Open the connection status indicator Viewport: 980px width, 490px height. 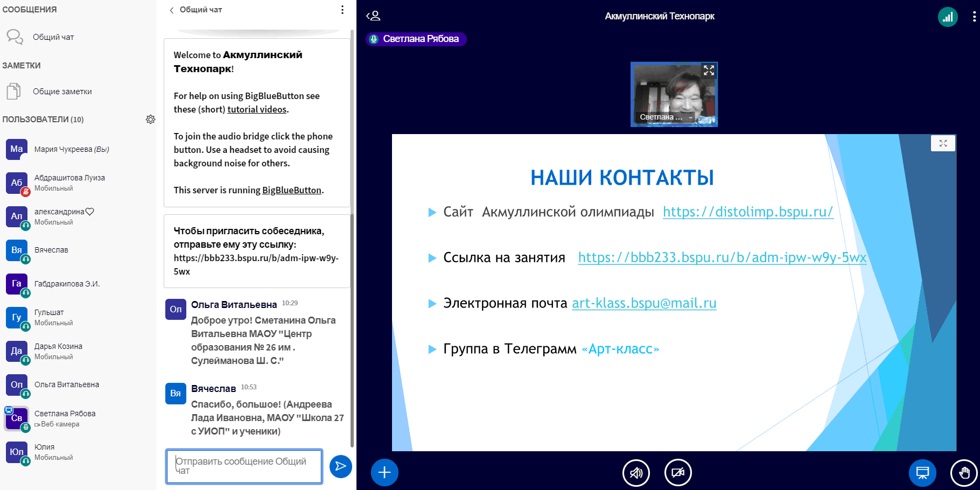948,17
